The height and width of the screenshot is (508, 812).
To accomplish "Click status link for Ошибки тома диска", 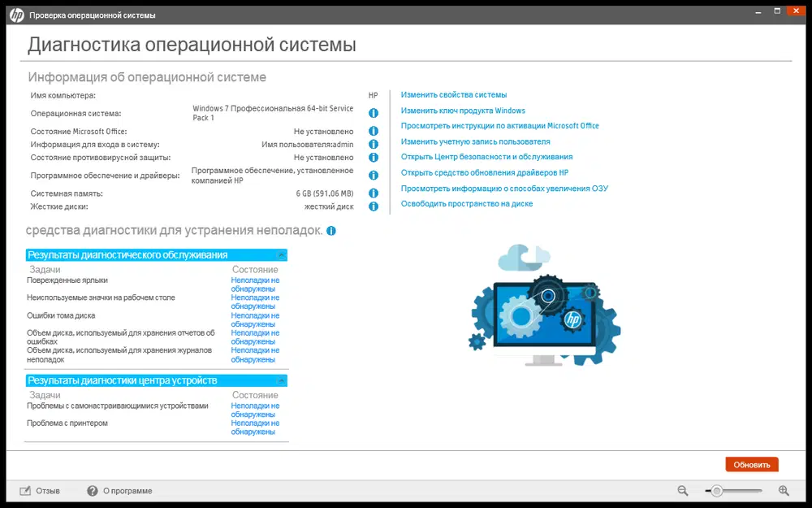I will [255, 319].
